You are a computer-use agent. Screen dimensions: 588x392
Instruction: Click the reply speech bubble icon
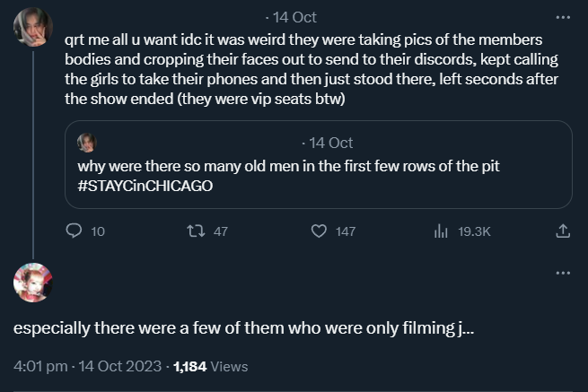pos(75,231)
